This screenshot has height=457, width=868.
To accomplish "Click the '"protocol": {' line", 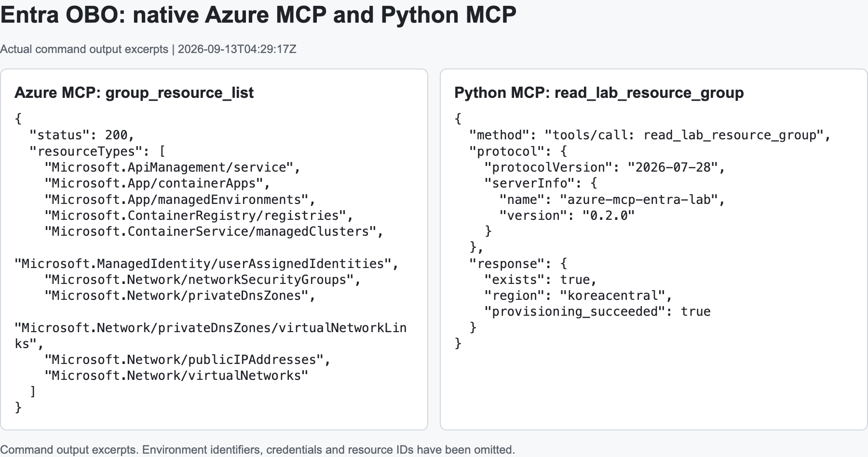I will point(518,151).
